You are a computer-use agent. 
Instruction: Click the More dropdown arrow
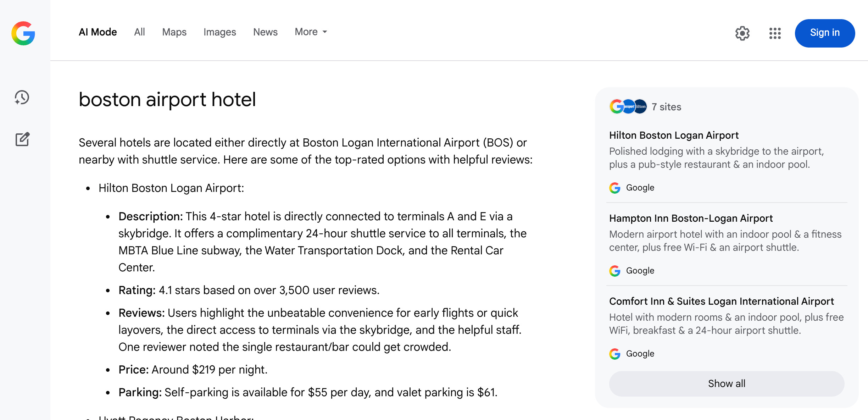coord(325,32)
